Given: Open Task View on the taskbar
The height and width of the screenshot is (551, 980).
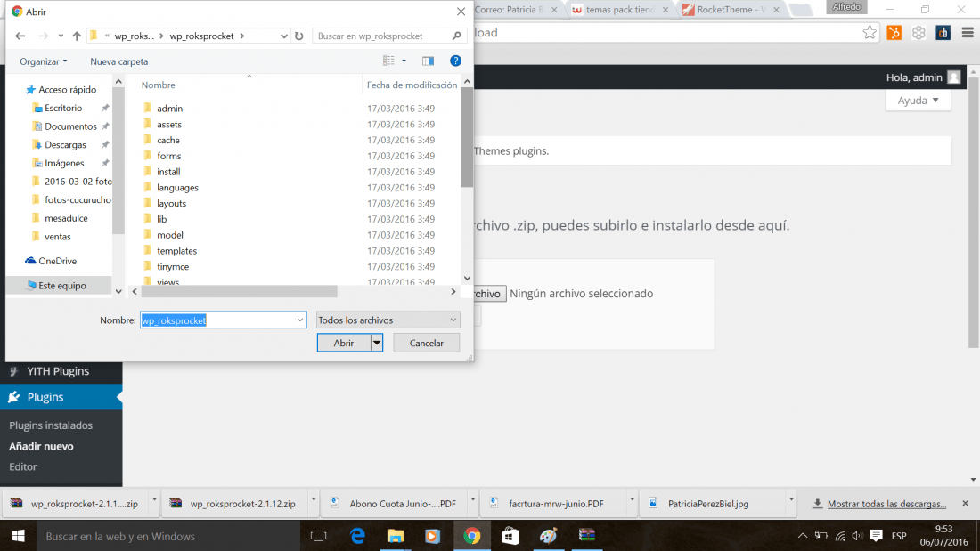Looking at the screenshot, I should click(x=319, y=536).
